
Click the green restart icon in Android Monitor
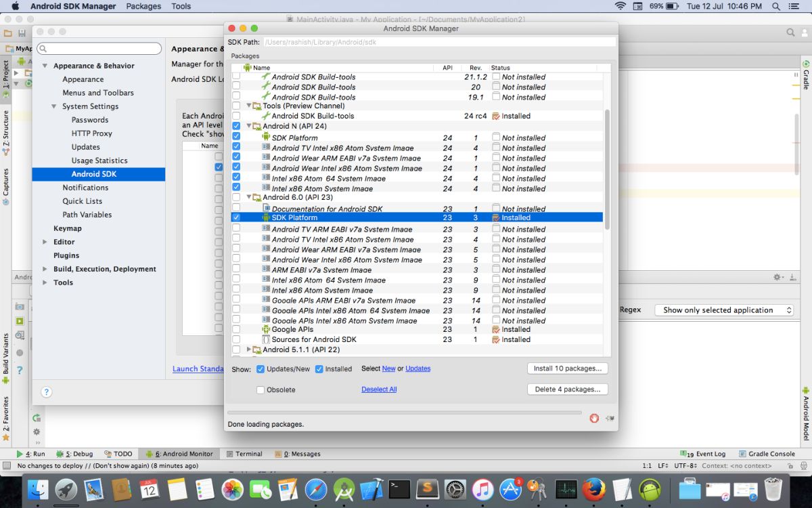(37, 418)
